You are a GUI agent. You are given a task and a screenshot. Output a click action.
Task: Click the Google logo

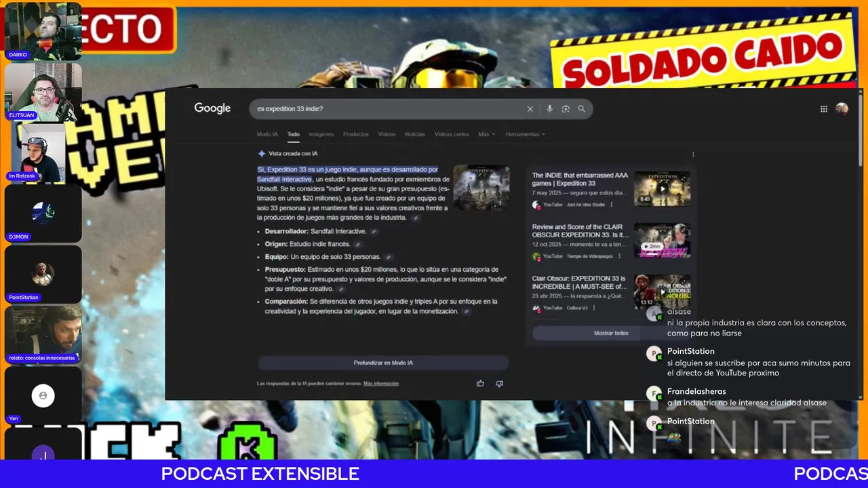pyautogui.click(x=212, y=108)
